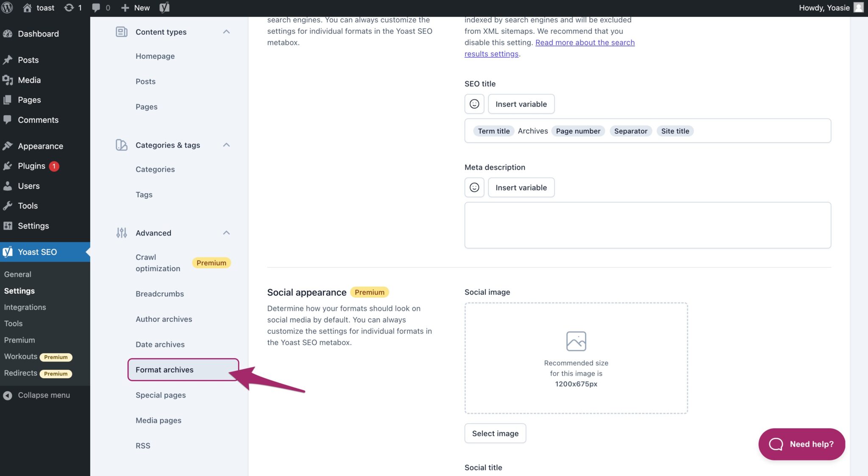Open the emoji picker beside Meta description

click(474, 187)
